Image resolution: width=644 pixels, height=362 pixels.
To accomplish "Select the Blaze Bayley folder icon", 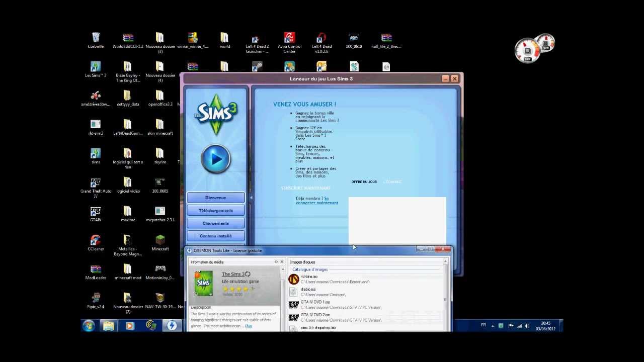I will (128, 72).
